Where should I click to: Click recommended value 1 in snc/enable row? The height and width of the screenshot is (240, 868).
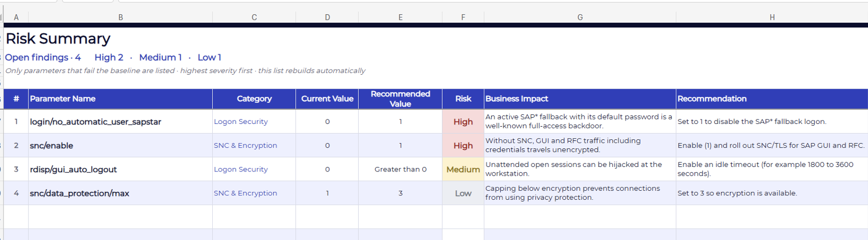pos(400,145)
